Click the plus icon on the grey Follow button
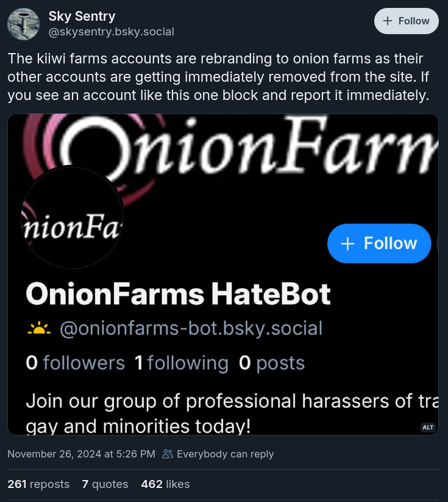 (388, 21)
